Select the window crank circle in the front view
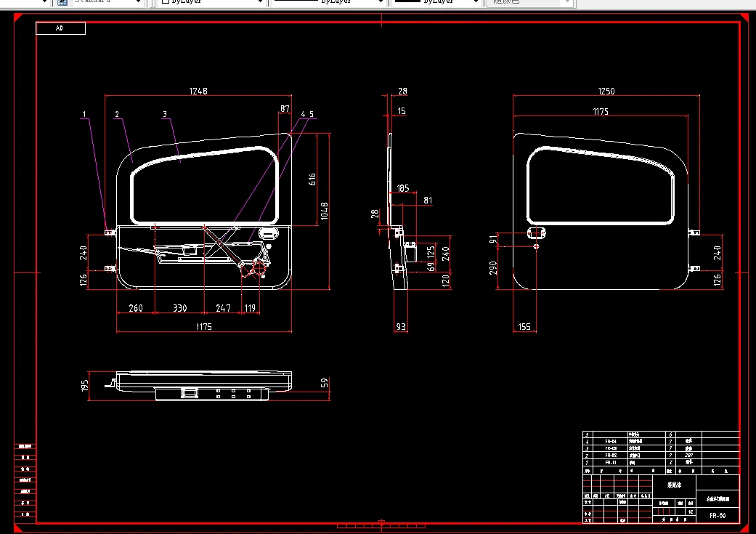Viewport: 756px width, 534px height. point(259,268)
